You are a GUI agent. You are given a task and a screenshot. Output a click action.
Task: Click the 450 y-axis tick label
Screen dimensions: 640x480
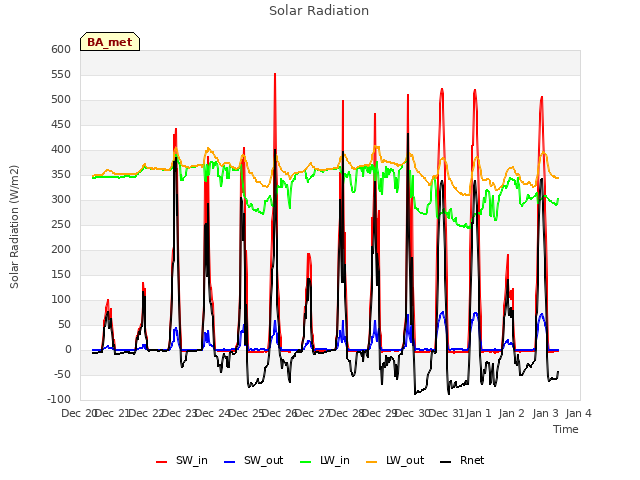tap(61, 124)
